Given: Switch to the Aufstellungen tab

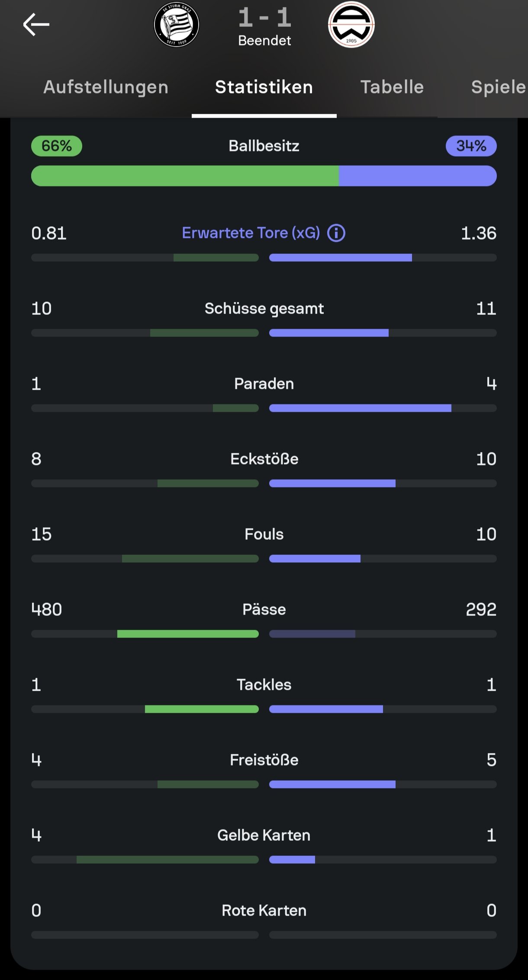Looking at the screenshot, I should (106, 87).
